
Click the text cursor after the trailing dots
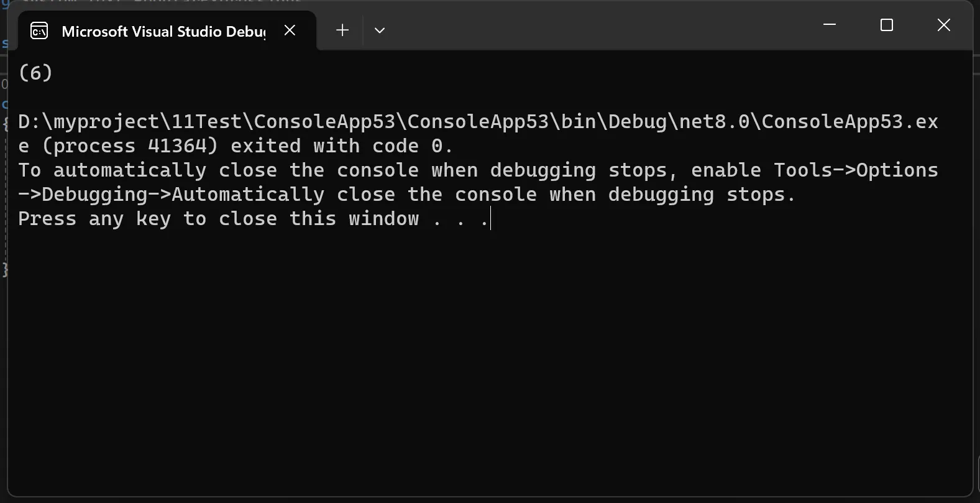490,219
